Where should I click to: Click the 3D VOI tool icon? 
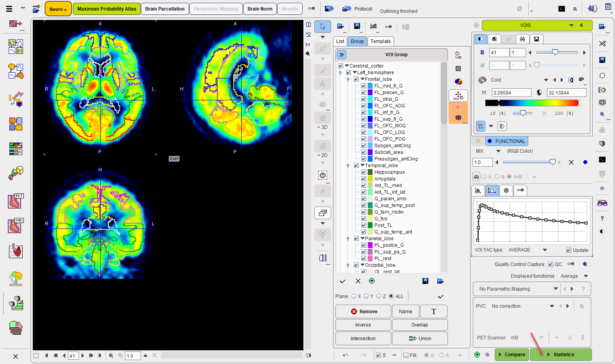click(323, 118)
